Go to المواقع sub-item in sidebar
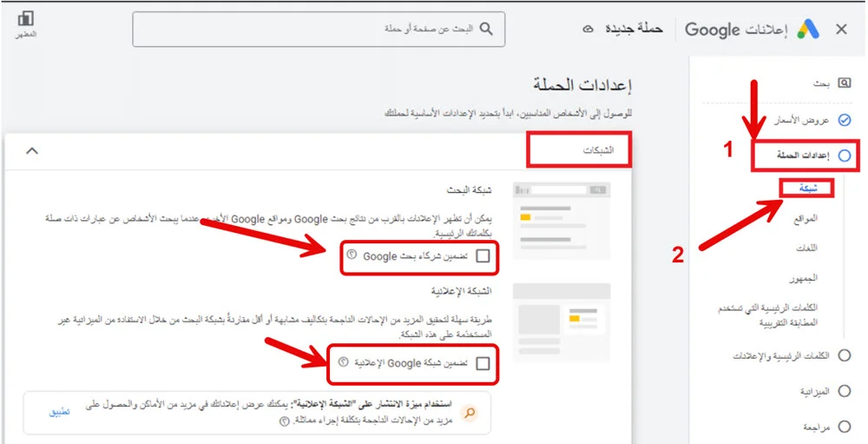 pos(806,218)
